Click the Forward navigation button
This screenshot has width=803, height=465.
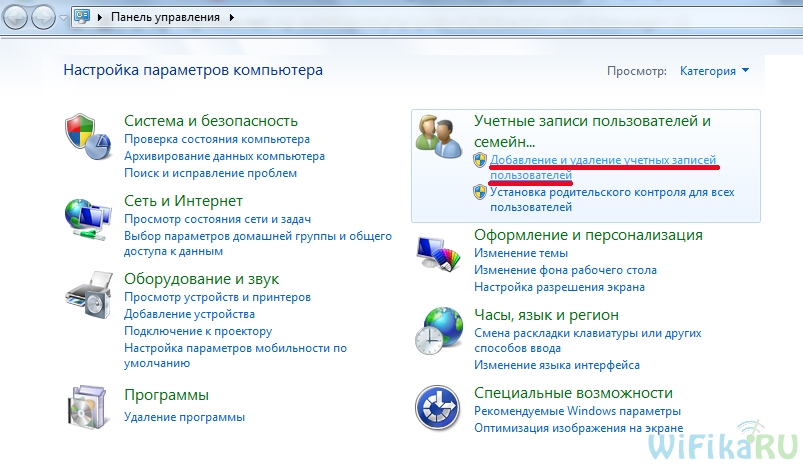pos(44,17)
